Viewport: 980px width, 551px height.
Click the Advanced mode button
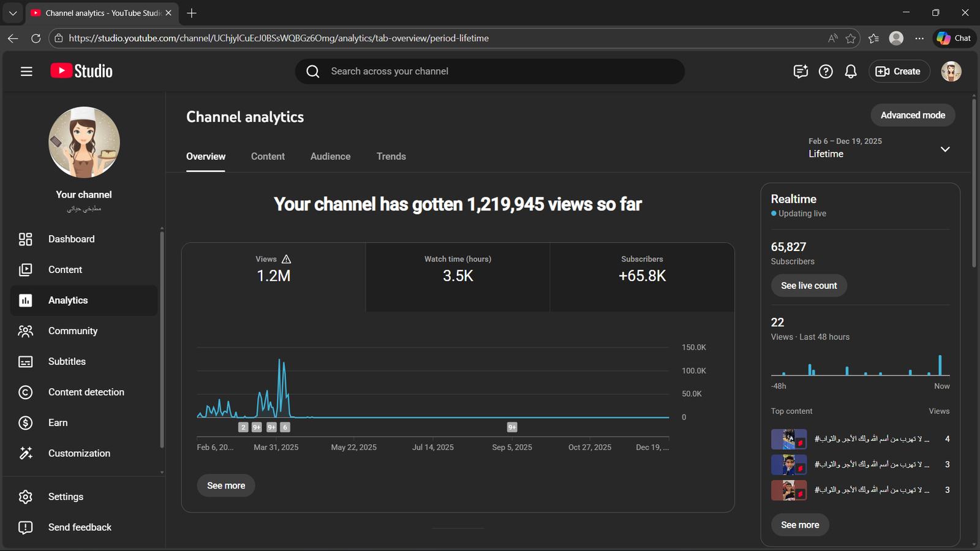[x=913, y=115]
